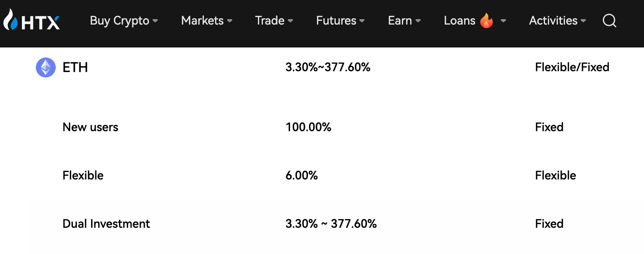Click the Loans navigation link

pyautogui.click(x=459, y=20)
